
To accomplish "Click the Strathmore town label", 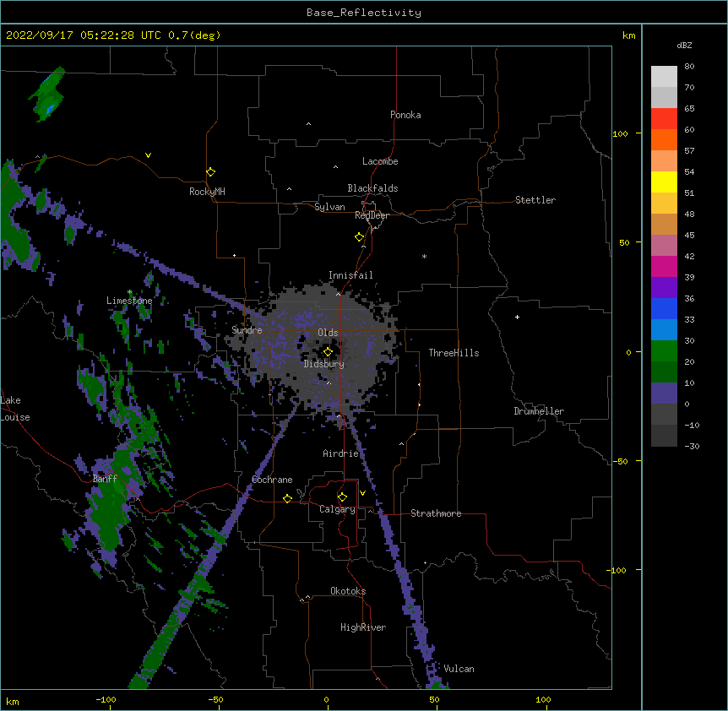I will [436, 513].
